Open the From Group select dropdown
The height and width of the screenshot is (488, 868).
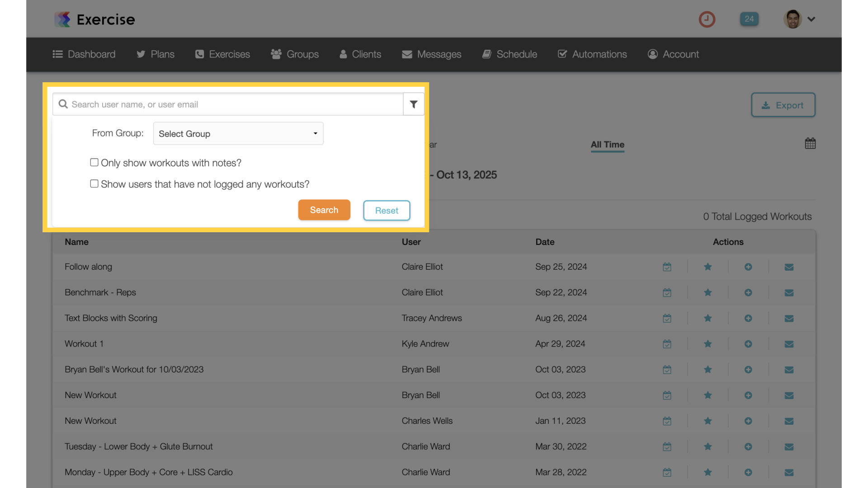coord(238,133)
